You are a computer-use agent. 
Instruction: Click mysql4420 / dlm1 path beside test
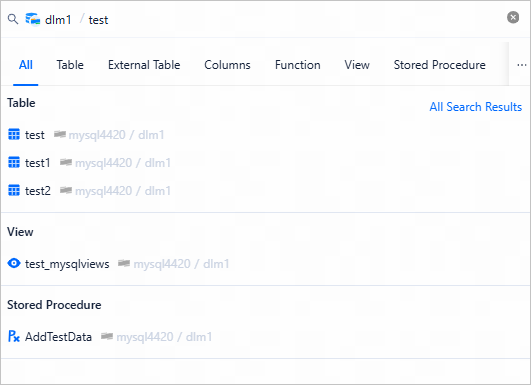coord(116,135)
